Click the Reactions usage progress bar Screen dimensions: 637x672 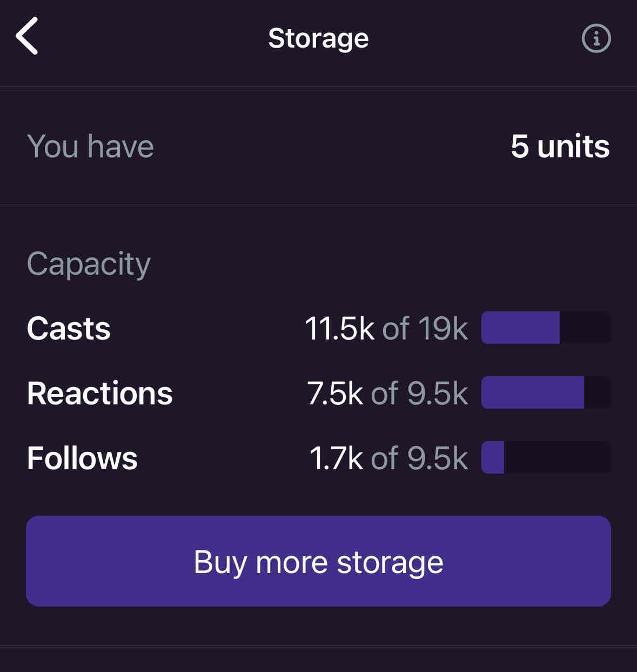546,392
